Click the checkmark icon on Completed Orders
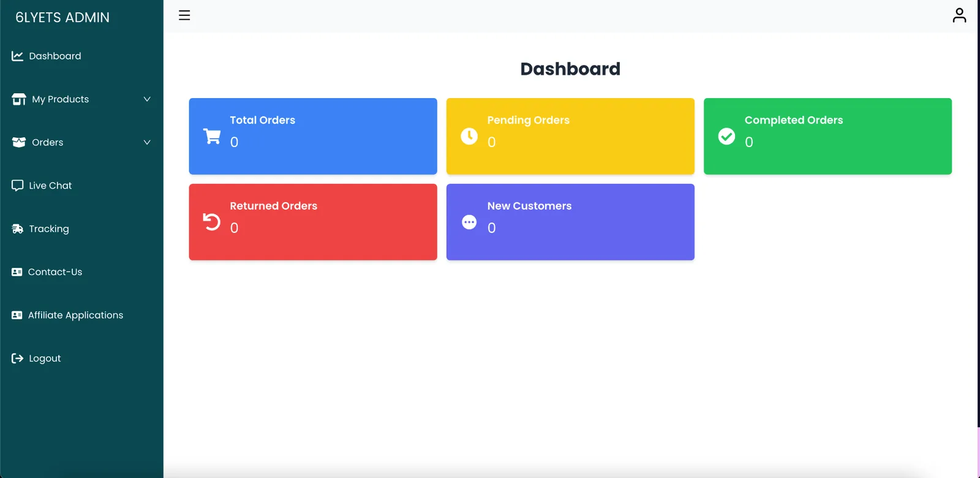 point(726,136)
